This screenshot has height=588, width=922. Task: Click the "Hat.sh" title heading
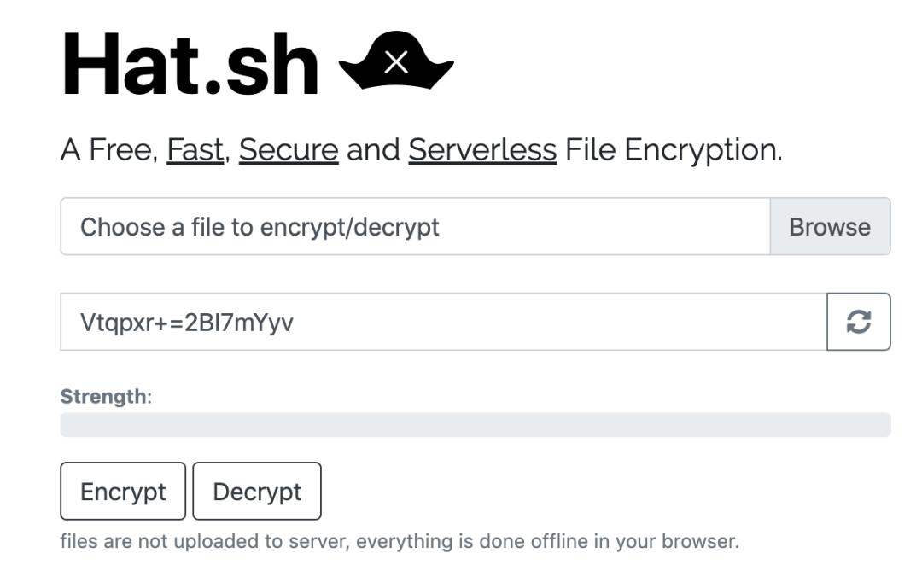(190, 66)
